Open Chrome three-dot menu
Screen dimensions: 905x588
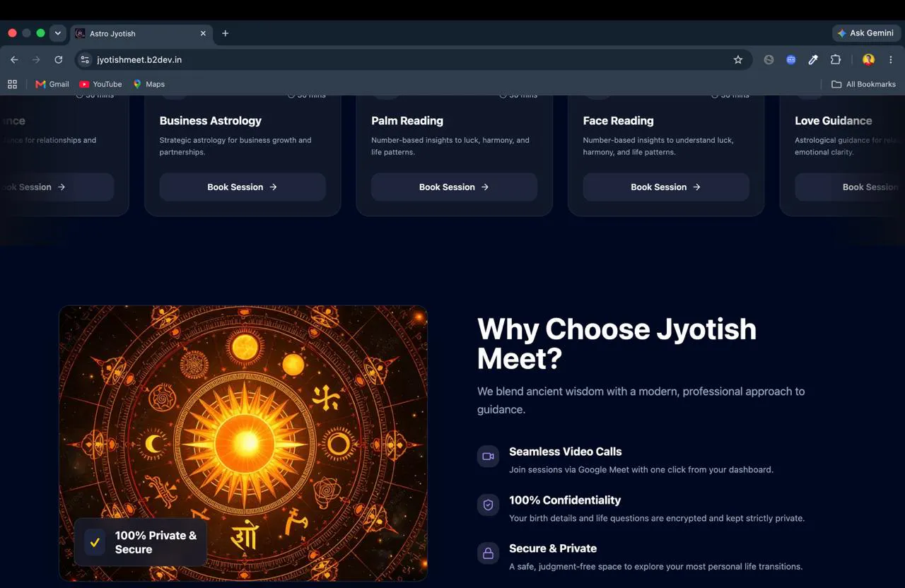coord(891,60)
